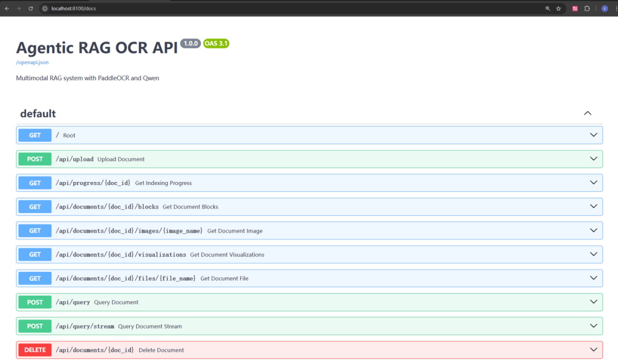
Task: Expand the Delete Document endpoint chevron
Action: 593,350
